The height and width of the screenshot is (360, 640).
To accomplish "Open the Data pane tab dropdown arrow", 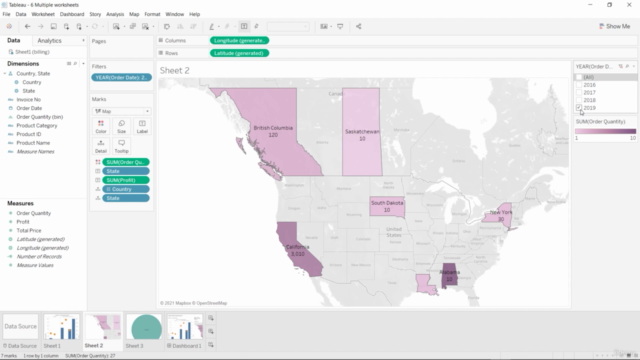I will [x=83, y=40].
